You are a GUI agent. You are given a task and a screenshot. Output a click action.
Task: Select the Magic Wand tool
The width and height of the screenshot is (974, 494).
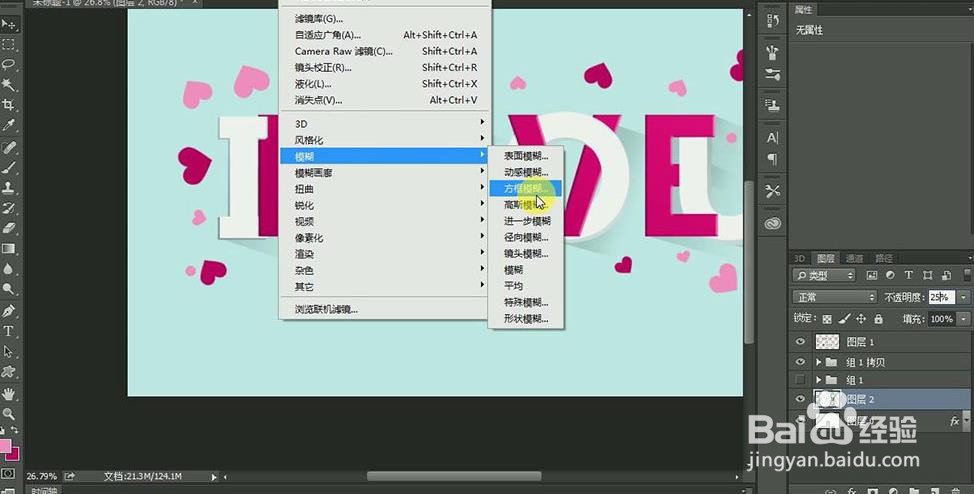9,85
